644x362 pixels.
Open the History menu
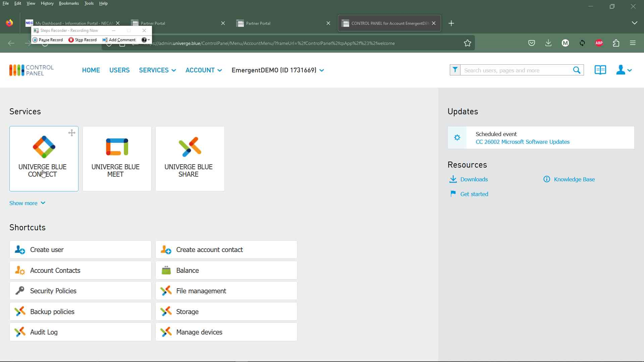point(47,3)
